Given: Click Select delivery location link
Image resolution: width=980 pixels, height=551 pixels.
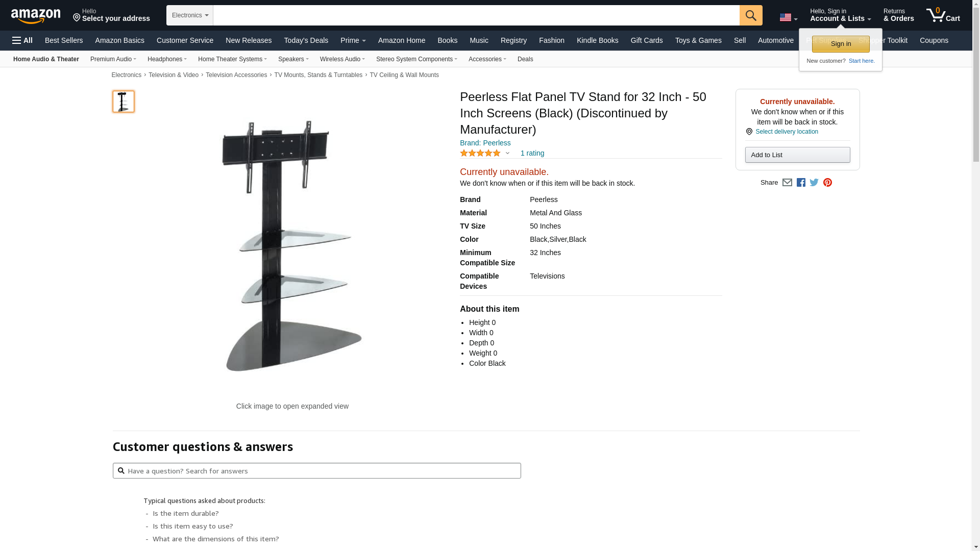Looking at the screenshot, I should click(x=787, y=132).
